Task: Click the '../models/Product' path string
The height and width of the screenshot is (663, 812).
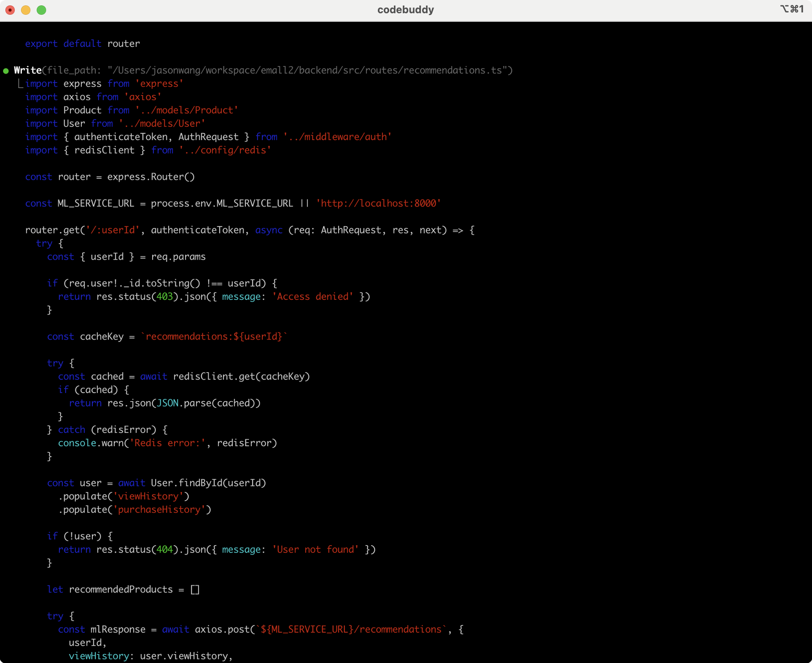Action: coord(186,110)
